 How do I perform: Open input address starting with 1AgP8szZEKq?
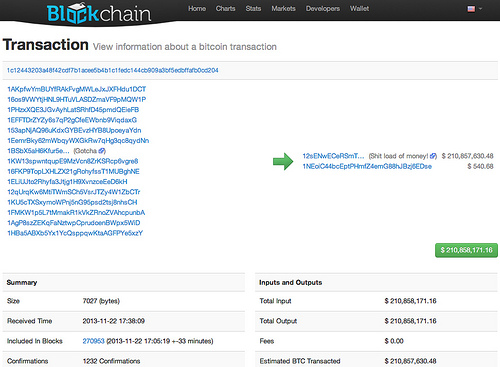point(74,223)
